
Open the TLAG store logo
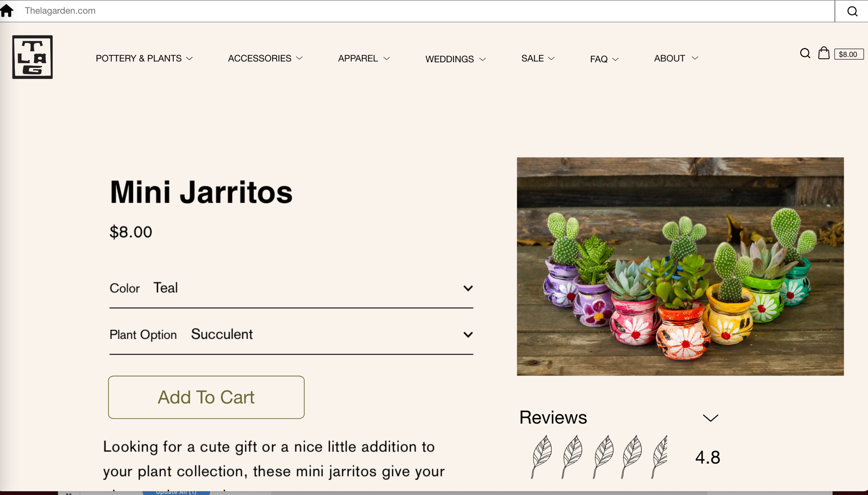pyautogui.click(x=32, y=57)
